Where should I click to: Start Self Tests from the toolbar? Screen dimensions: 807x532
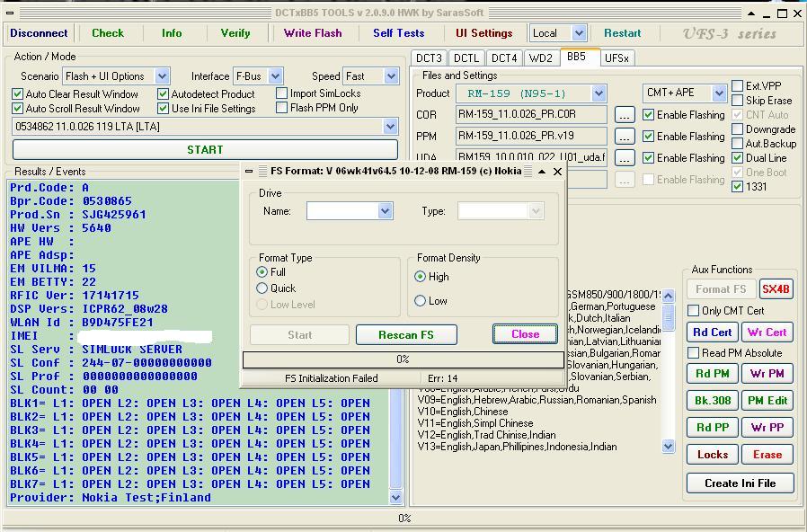(x=398, y=33)
